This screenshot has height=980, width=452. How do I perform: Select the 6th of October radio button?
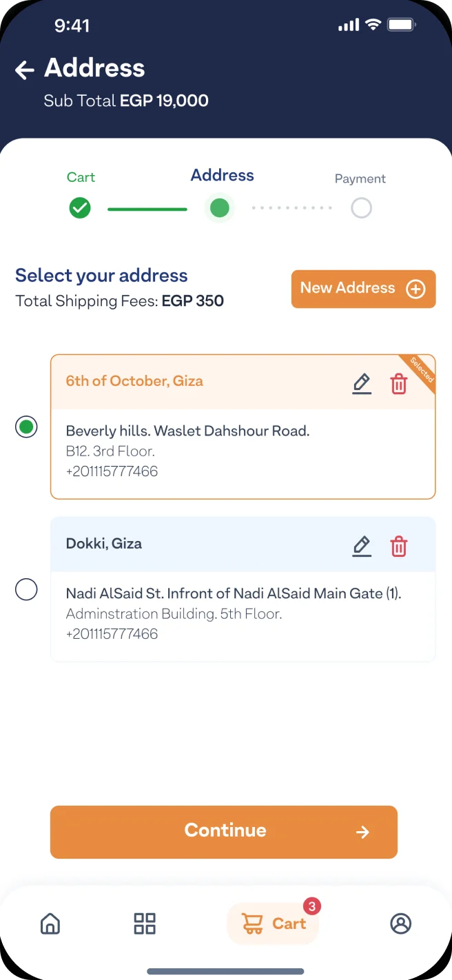click(x=26, y=427)
